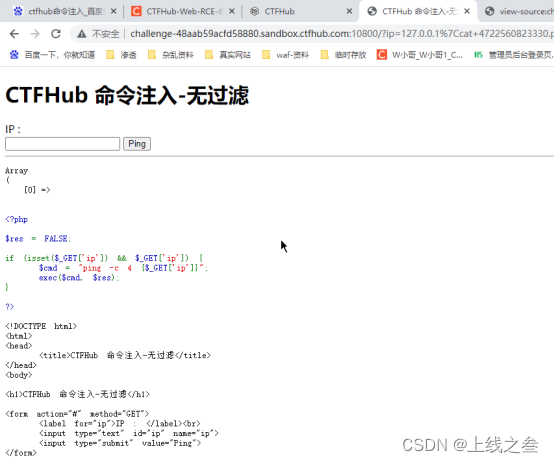This screenshot has height=463, width=554.
Task: Open the 管理员后台登录页 bookmark
Action: (x=514, y=55)
